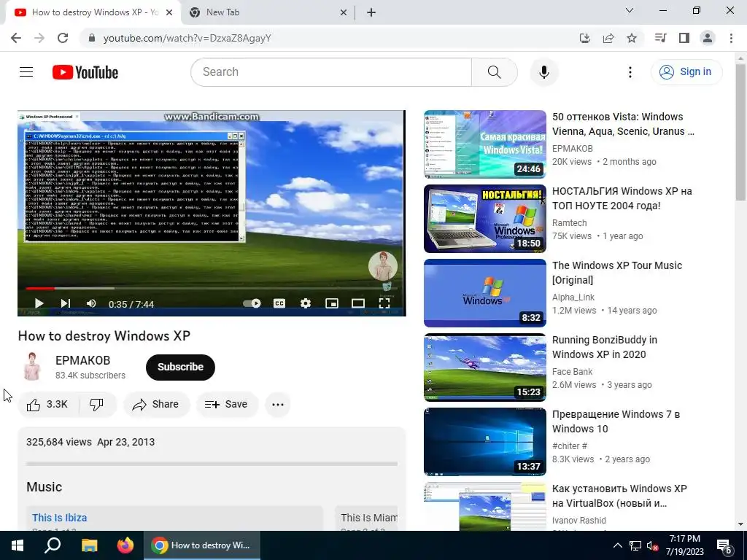This screenshot has width=747, height=560.
Task: Open The Windows XP Tour Music title
Action: (x=617, y=273)
